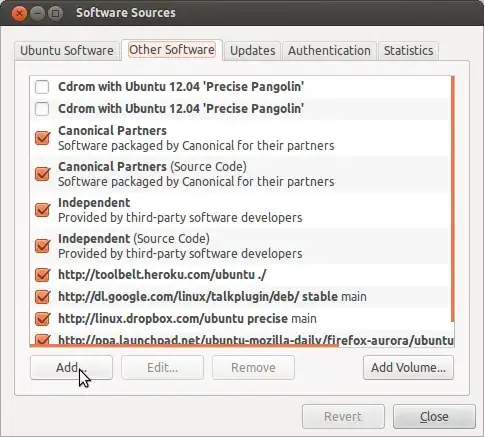Enable the second Cdrom Ubuntu 12.04 source
This screenshot has height=437, width=484.
click(x=42, y=109)
